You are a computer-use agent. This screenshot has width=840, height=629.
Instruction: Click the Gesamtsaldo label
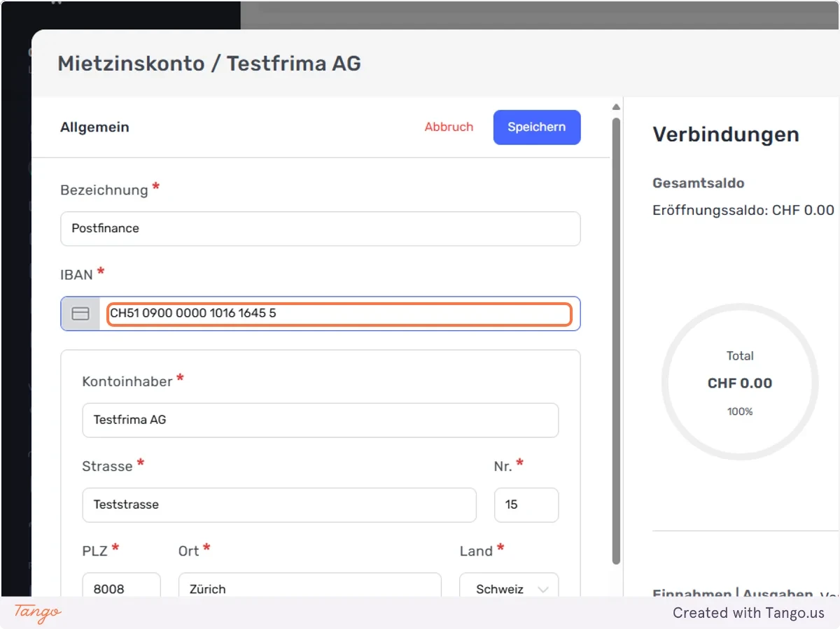click(699, 183)
